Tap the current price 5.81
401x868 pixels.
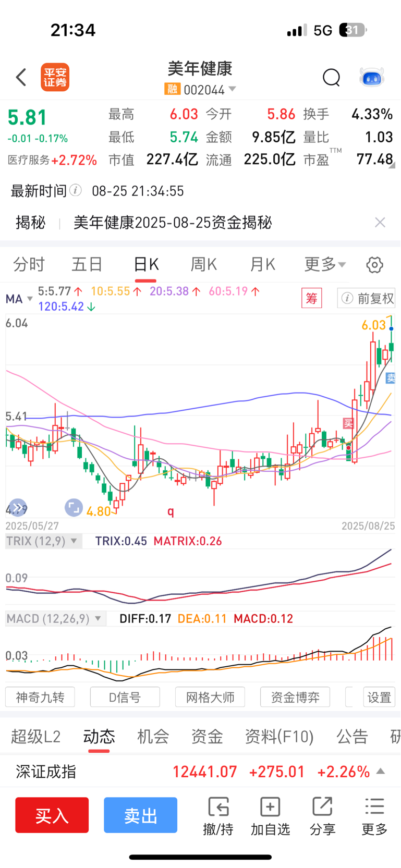(27, 117)
